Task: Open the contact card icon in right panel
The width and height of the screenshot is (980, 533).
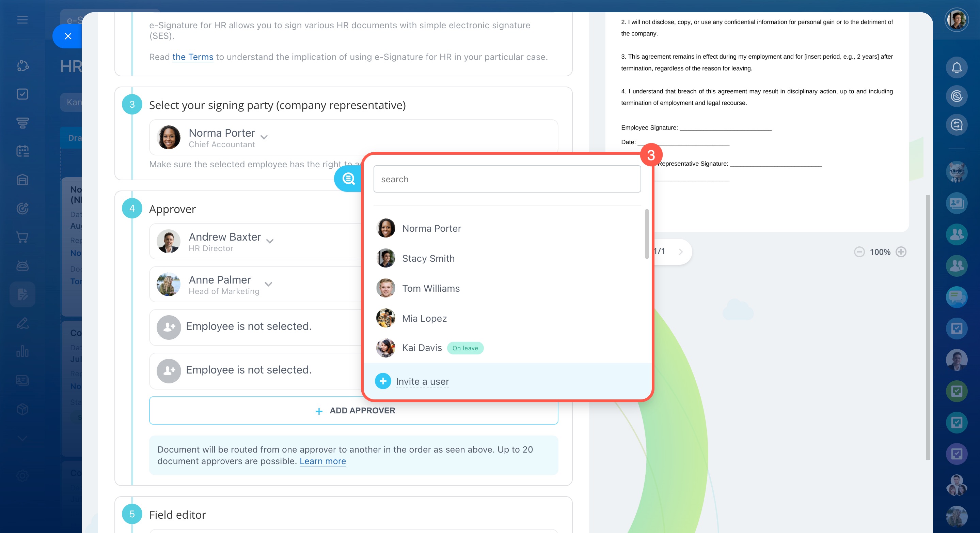Action: [x=957, y=203]
